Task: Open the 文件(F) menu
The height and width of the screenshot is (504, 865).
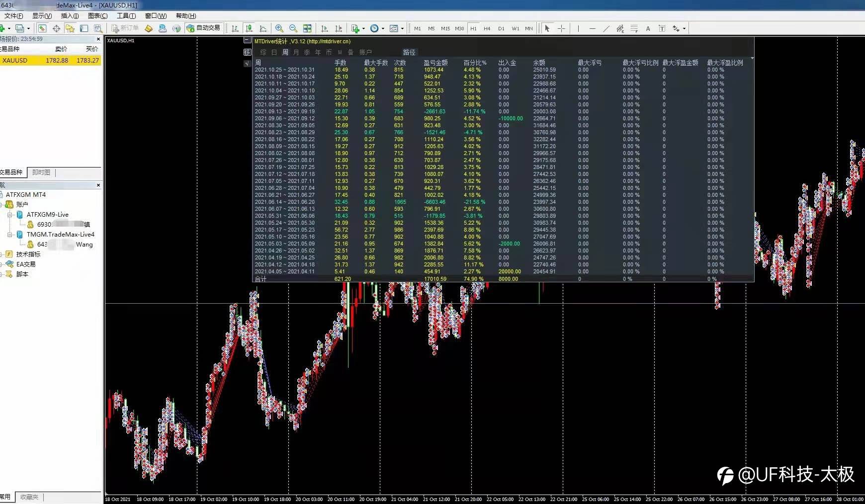Action: [13, 16]
